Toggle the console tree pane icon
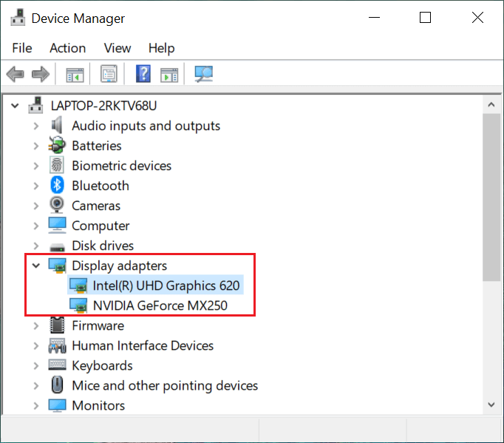 tap(75, 74)
